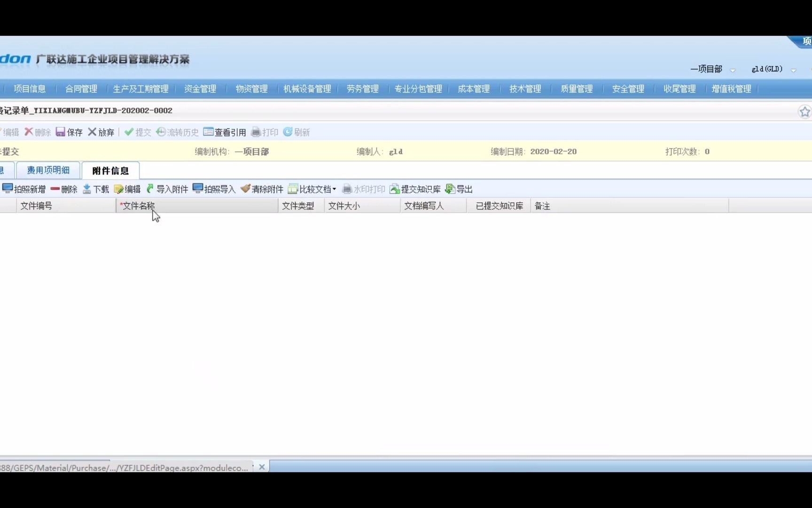Click Submit to Knowledge Base (提交知识库) icon
The height and width of the screenshot is (508, 812).
pos(395,189)
